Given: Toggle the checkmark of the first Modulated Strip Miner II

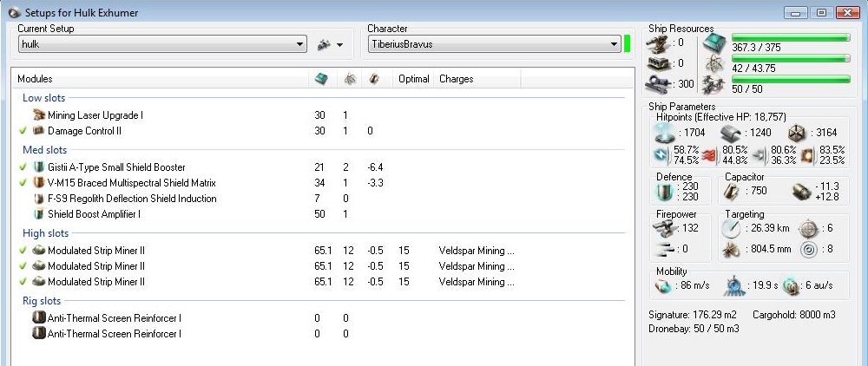Looking at the screenshot, I should coord(23,251).
